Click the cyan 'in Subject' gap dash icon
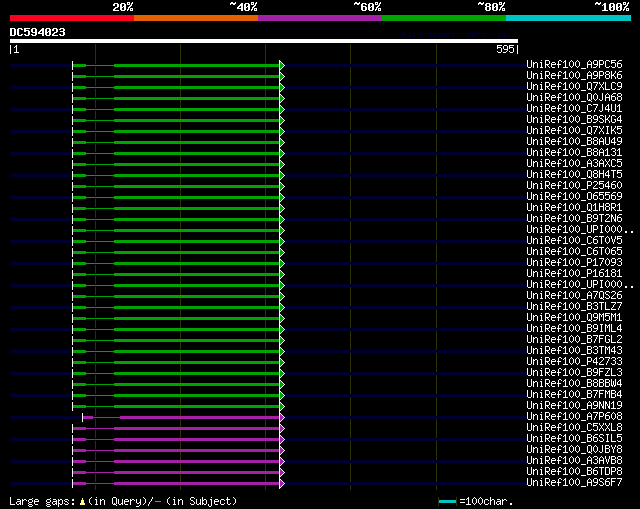 click(x=158, y=501)
